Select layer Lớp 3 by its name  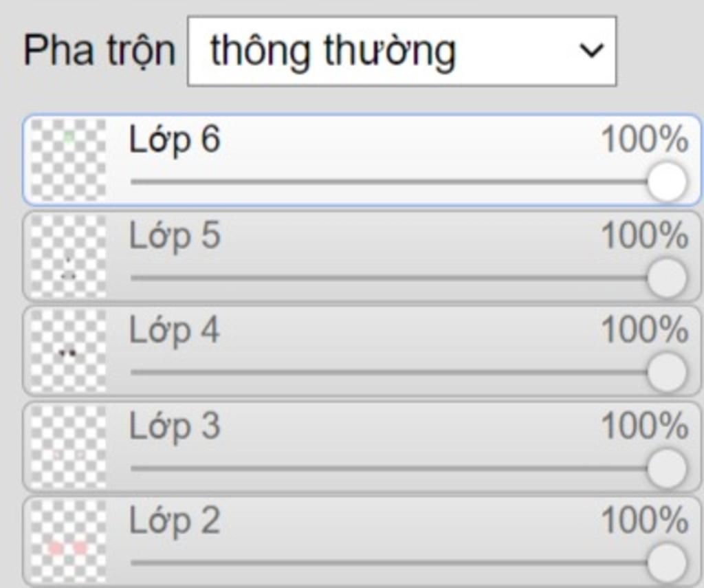[x=175, y=426]
